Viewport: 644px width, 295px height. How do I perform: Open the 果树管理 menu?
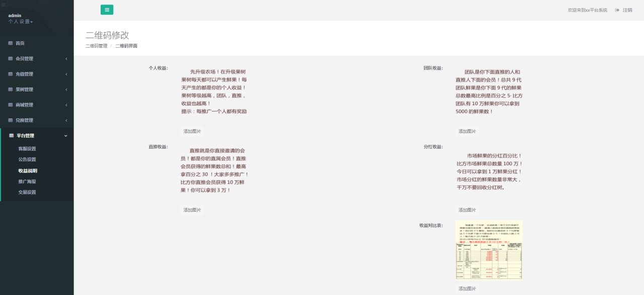coord(25,89)
